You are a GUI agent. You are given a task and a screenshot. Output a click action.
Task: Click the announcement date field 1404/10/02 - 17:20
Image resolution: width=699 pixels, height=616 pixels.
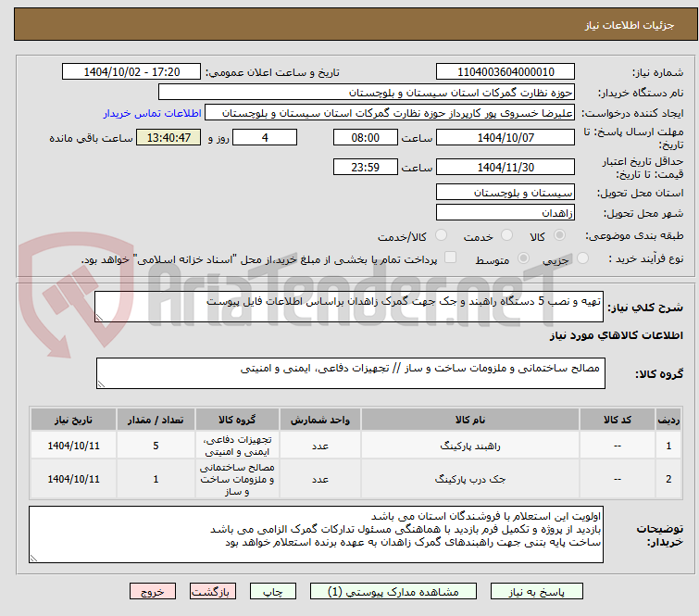(x=131, y=72)
